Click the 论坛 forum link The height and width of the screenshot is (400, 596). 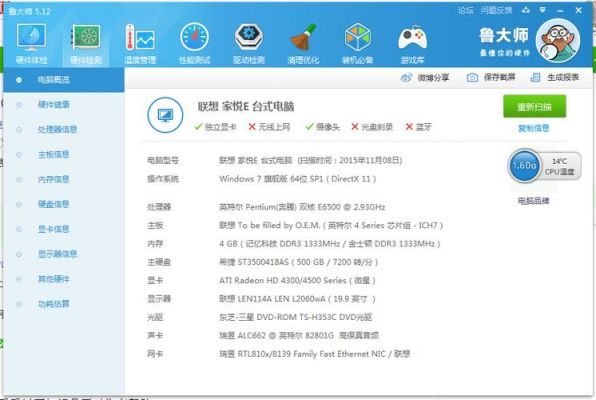[x=465, y=10]
